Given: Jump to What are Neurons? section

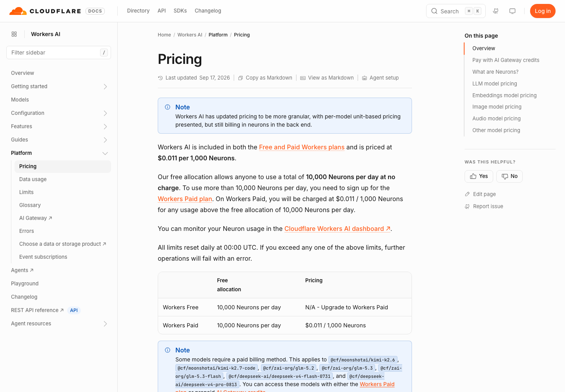Looking at the screenshot, I should pyautogui.click(x=496, y=72).
